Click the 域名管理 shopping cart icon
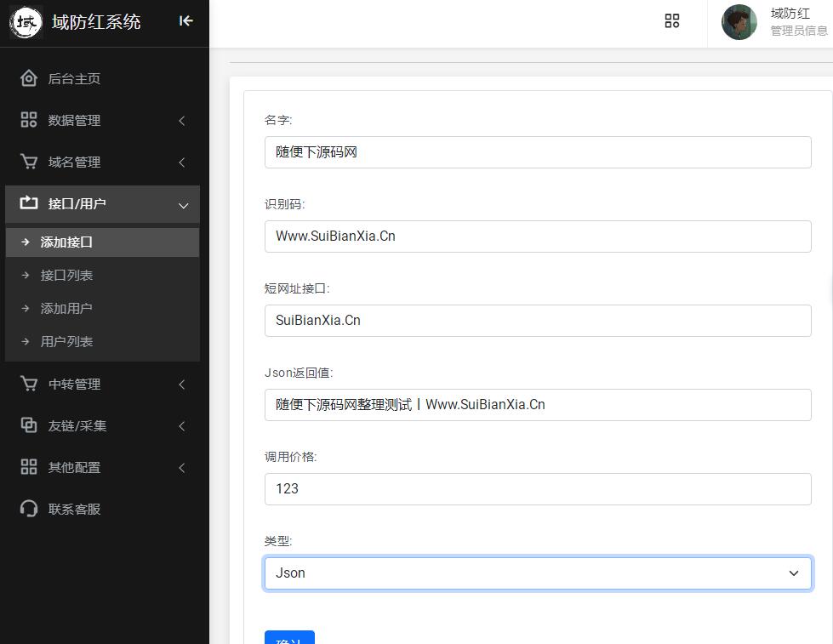This screenshot has height=644, width=833. [29, 162]
